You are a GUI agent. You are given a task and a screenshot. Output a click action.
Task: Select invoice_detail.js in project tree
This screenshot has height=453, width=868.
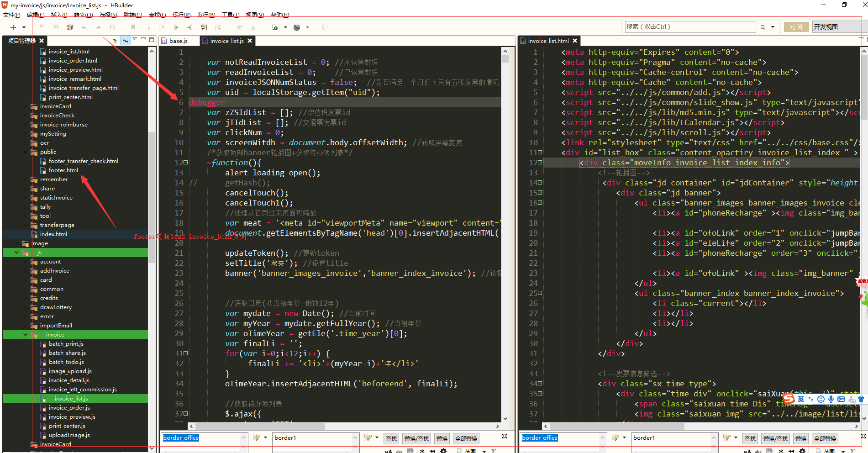(x=69, y=380)
